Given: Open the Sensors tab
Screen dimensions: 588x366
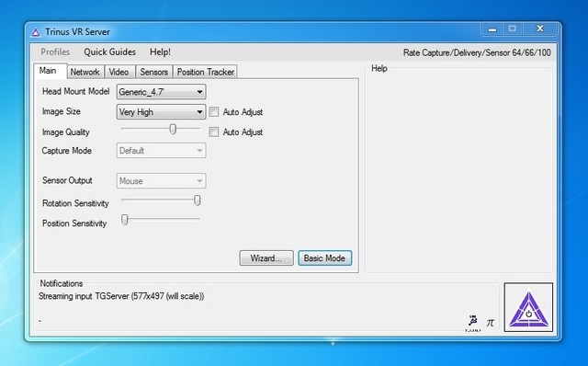Looking at the screenshot, I should tap(153, 72).
